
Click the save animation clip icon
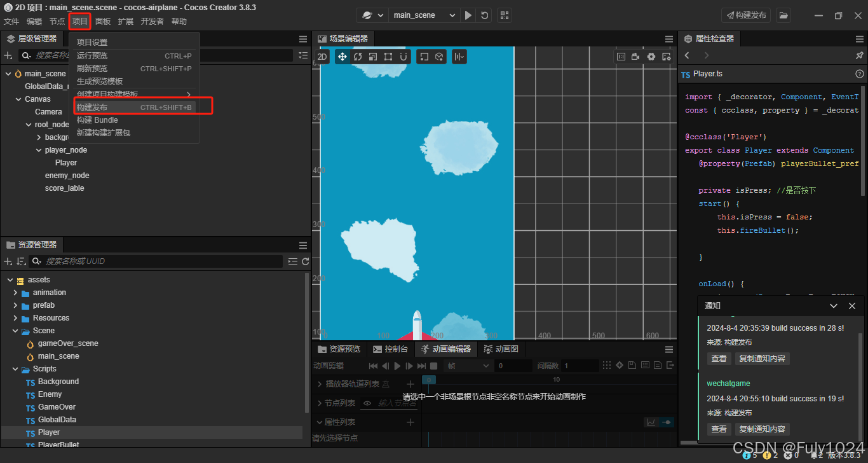632,366
